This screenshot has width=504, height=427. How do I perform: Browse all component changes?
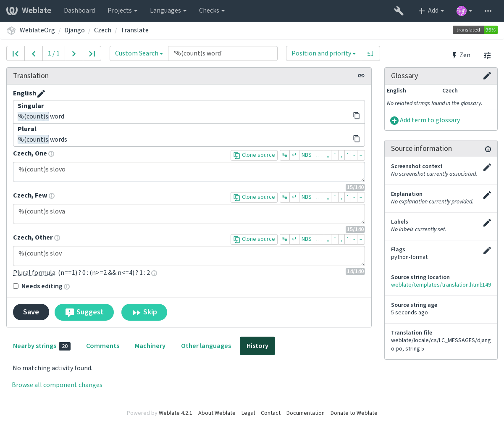click(57, 385)
